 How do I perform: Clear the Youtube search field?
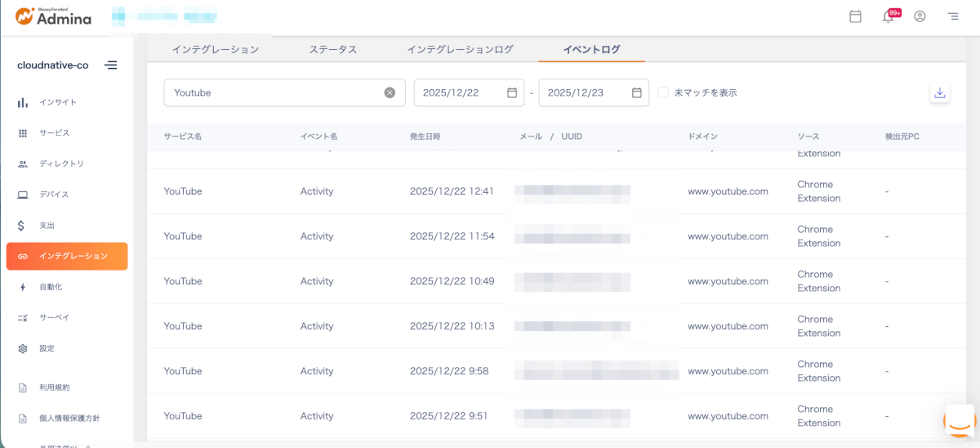pos(390,93)
